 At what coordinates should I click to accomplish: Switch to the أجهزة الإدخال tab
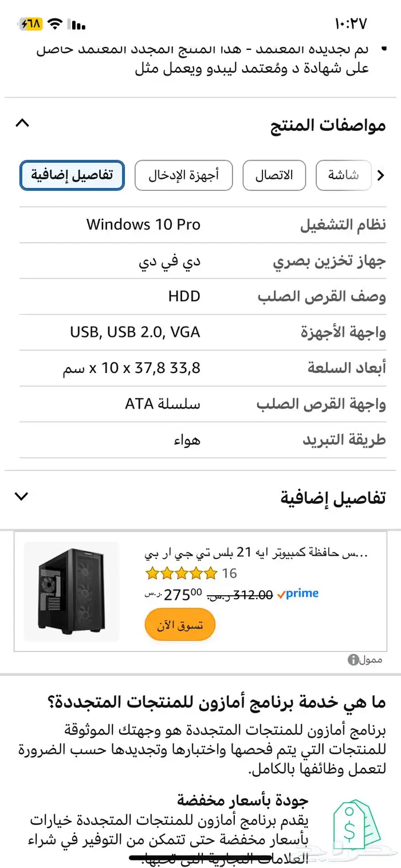click(183, 175)
